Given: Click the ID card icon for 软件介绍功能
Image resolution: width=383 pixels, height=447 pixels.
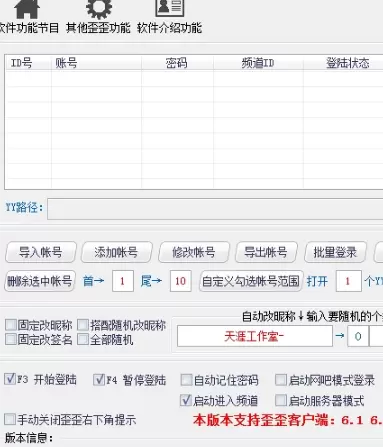Looking at the screenshot, I should pyautogui.click(x=170, y=8).
